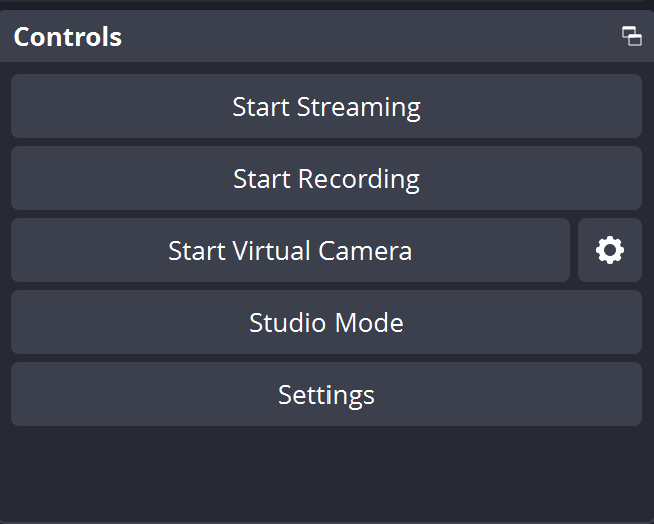Toggle the Start Virtual Camera output
The width and height of the screenshot is (654, 524).
pyautogui.click(x=290, y=250)
